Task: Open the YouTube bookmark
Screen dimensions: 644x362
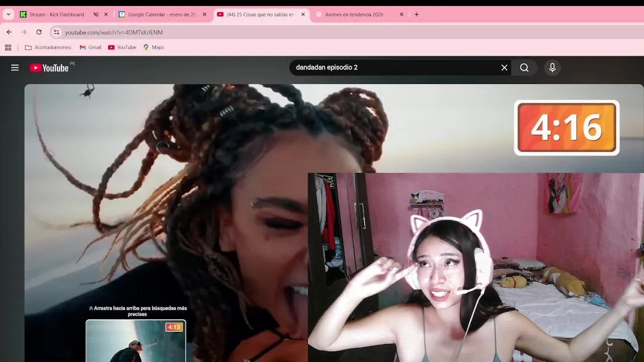Action: tap(122, 47)
